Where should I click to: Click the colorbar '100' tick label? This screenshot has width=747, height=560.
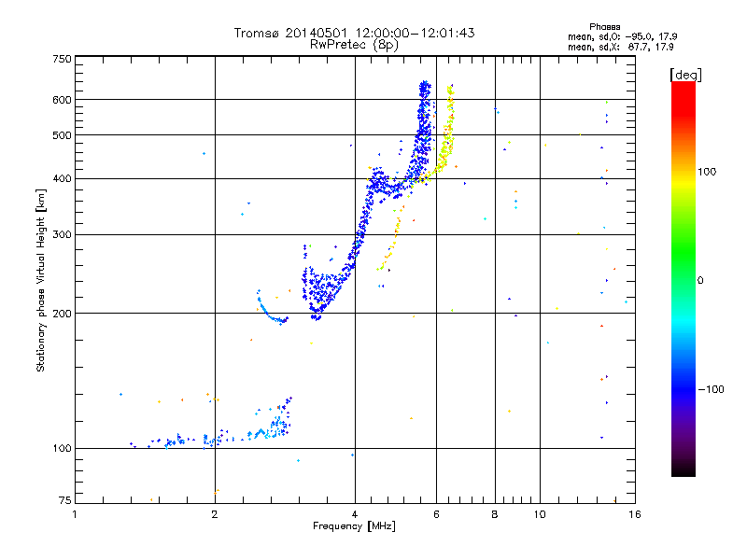707,172
